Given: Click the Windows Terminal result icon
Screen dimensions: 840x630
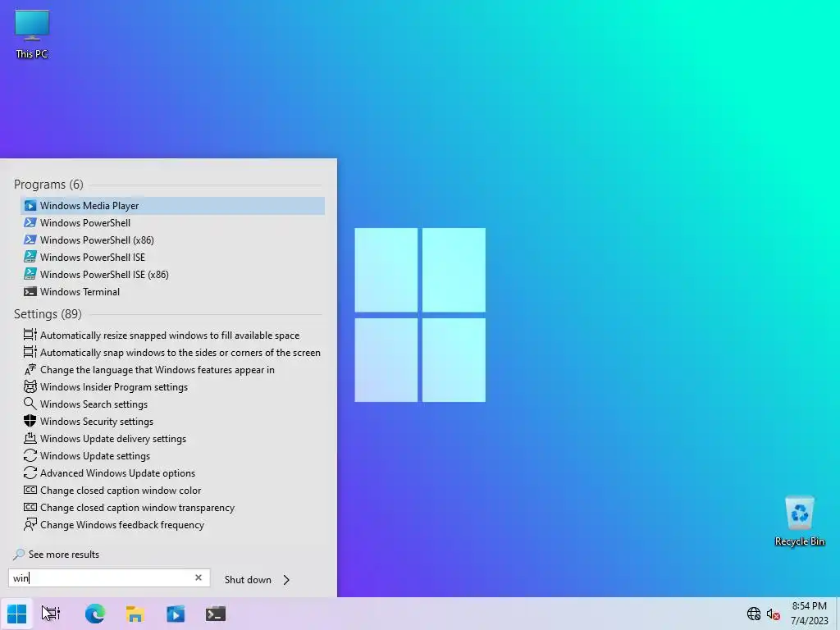Looking at the screenshot, I should tap(30, 291).
